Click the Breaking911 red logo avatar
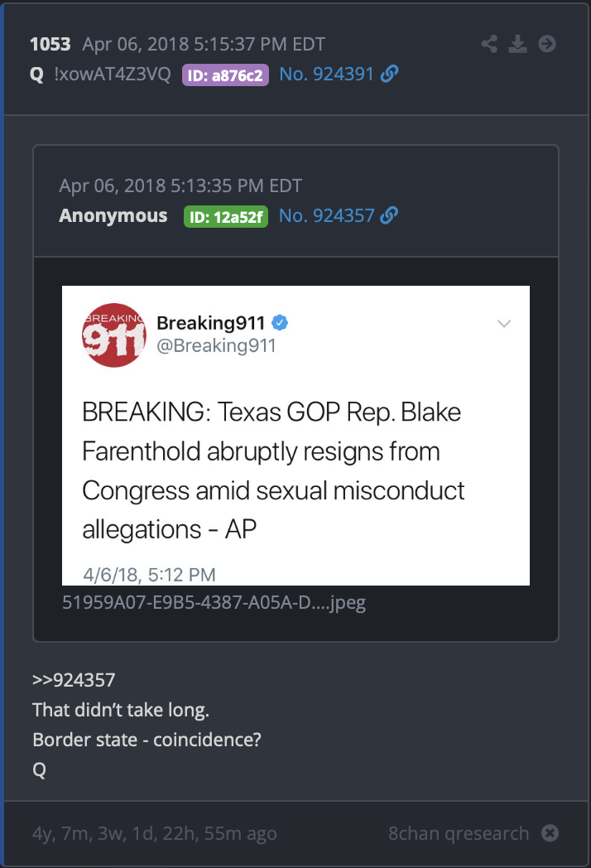Image resolution: width=591 pixels, height=868 pixels. (114, 335)
